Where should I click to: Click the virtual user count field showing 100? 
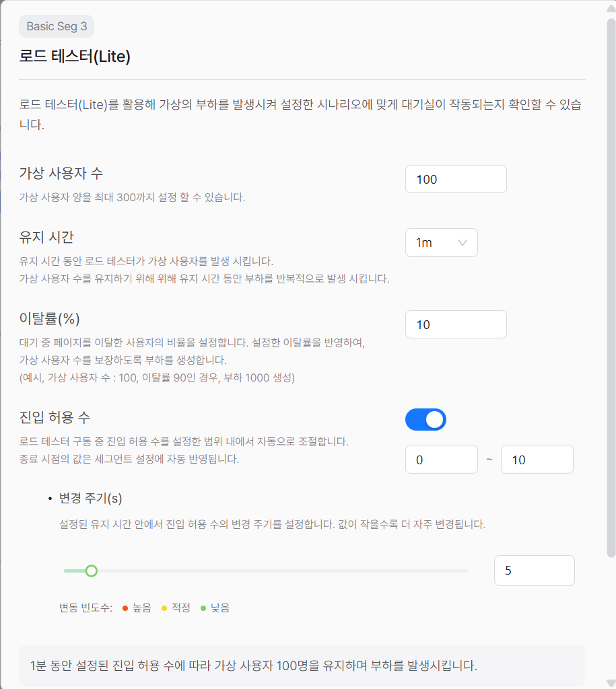(x=455, y=179)
